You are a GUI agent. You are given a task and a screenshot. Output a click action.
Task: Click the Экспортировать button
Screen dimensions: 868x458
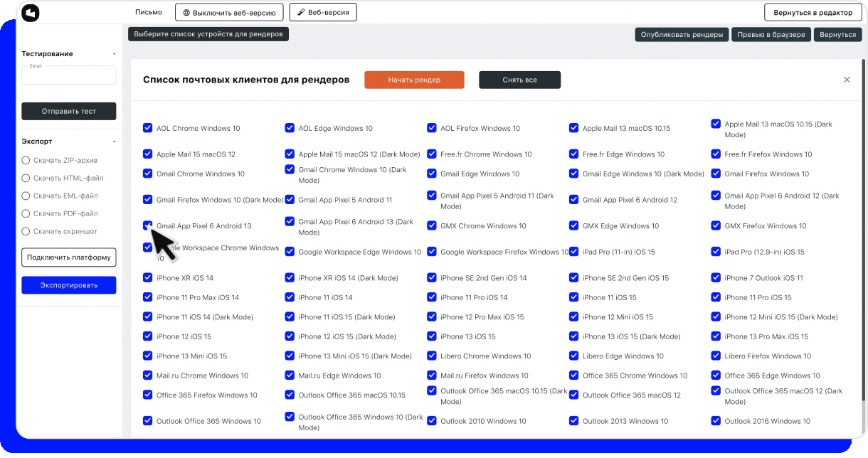[x=69, y=285]
